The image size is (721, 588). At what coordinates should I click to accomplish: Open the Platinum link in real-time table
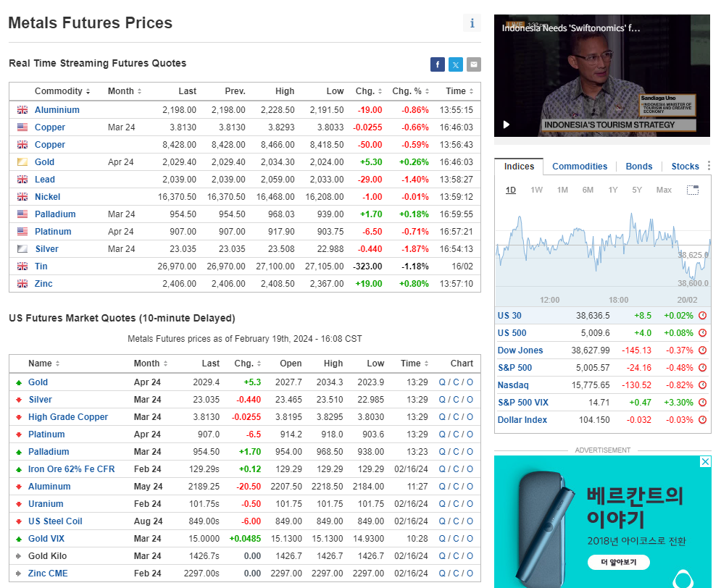coord(53,232)
